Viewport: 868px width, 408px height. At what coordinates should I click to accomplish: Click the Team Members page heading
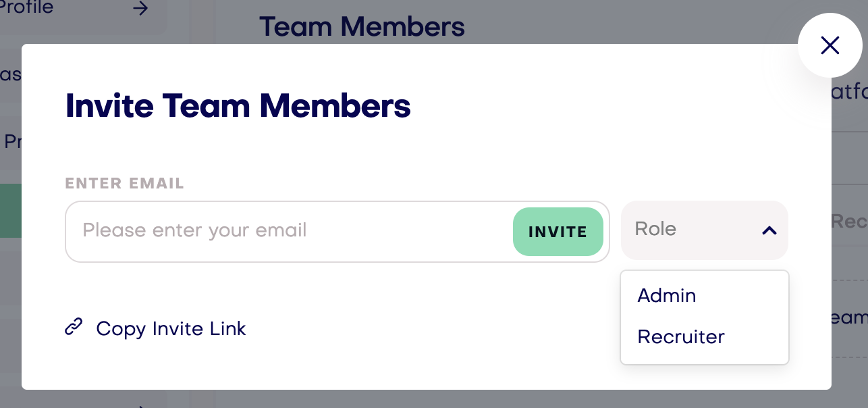362,26
